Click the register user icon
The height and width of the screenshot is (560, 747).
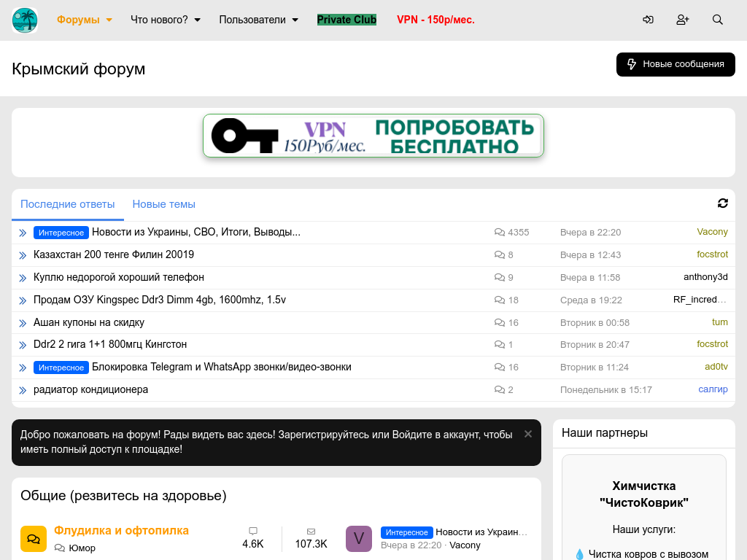(x=683, y=20)
